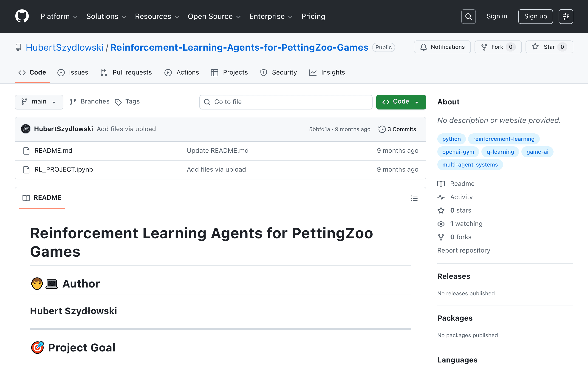Screen dimensions: 588x368
Task: Click the Activity pulse icon
Action: click(x=441, y=197)
